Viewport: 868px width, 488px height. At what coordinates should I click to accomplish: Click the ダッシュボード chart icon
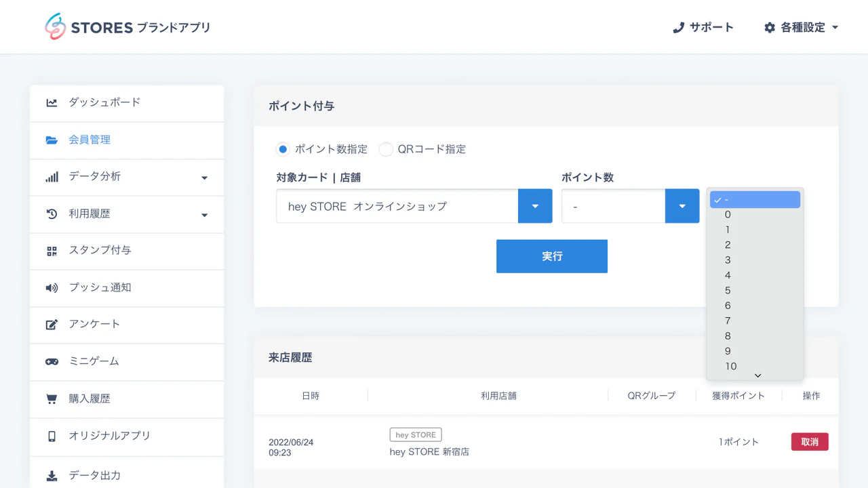tap(52, 103)
